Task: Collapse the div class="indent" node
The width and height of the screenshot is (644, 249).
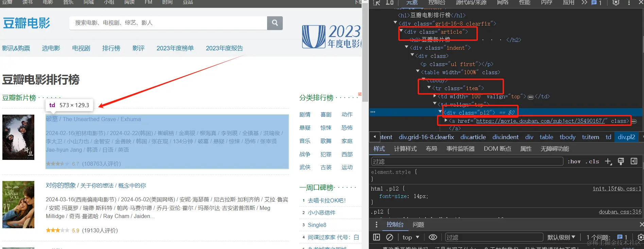Action: 406,47
